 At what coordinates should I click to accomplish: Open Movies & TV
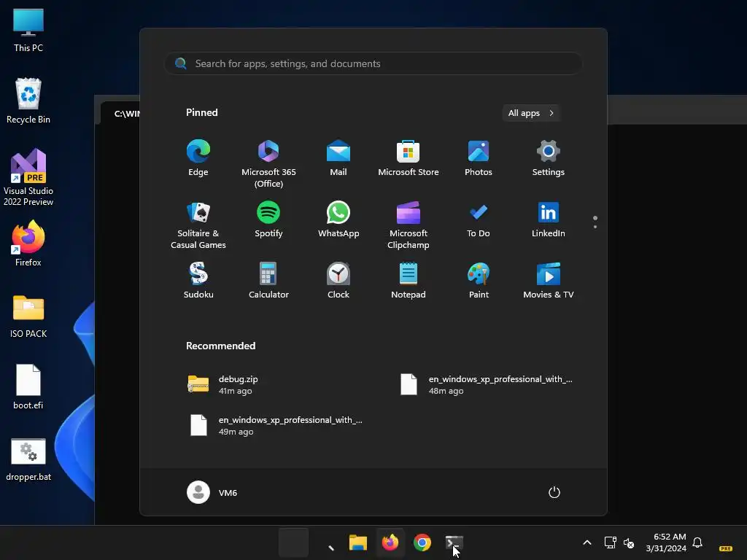549,281
